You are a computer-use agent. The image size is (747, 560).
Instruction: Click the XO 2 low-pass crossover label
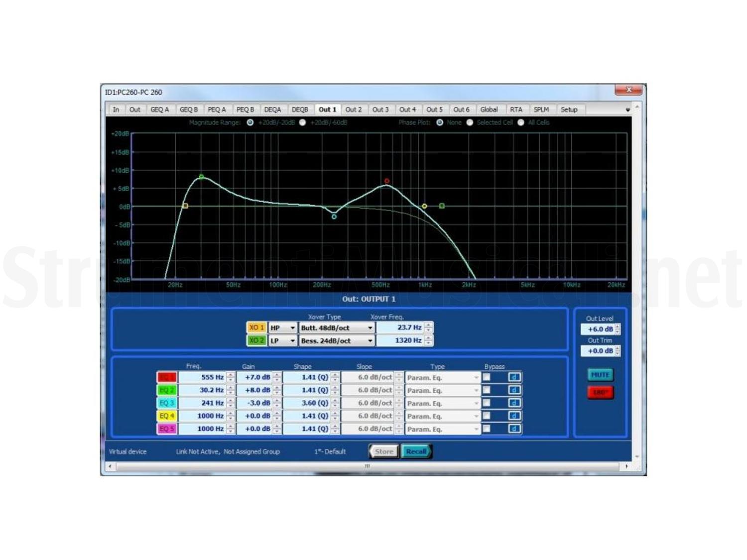click(x=257, y=341)
